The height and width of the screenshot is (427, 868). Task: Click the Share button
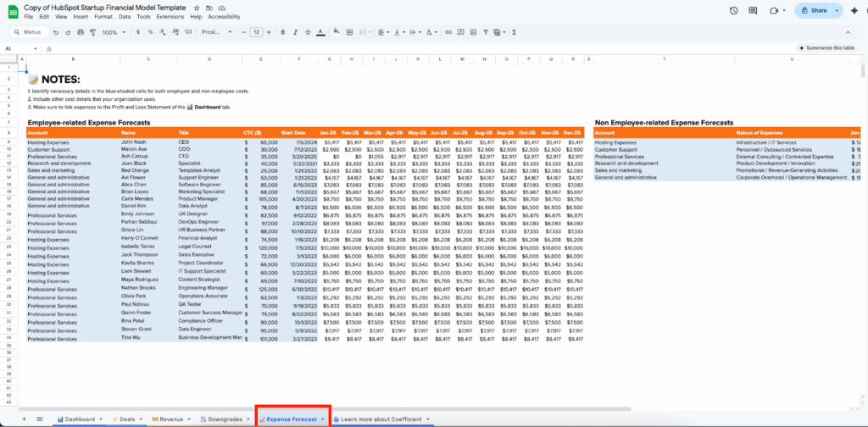[x=814, y=10]
